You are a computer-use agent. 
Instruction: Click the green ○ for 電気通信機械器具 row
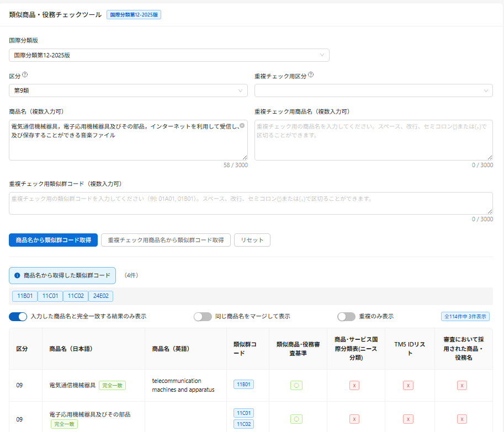[296, 385]
